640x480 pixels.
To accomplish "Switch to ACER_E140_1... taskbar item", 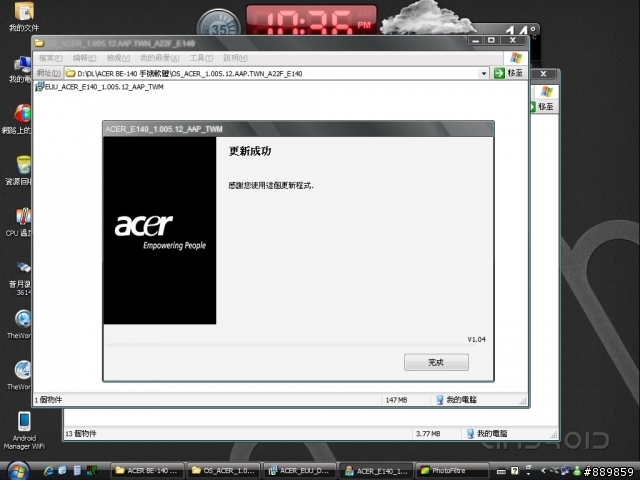I will 376,471.
